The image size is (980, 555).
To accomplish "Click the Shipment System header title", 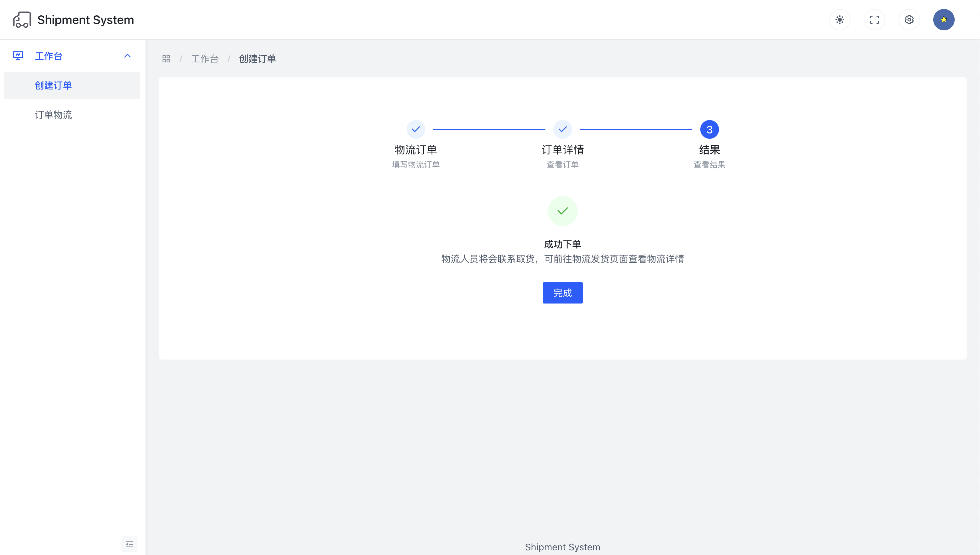I will (x=85, y=20).
